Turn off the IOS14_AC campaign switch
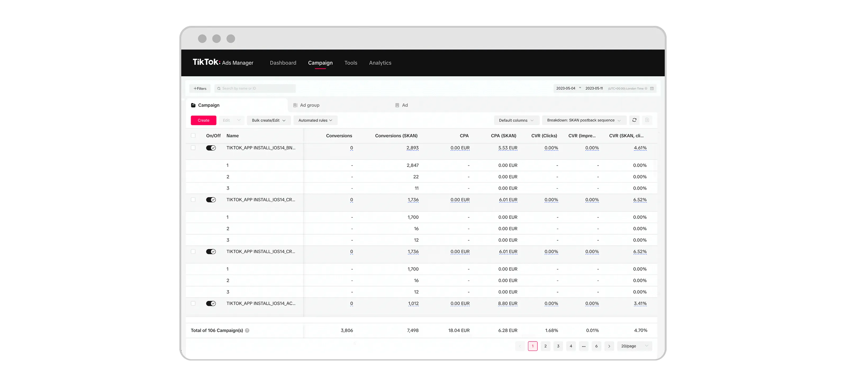The height and width of the screenshot is (388, 868). click(211, 303)
